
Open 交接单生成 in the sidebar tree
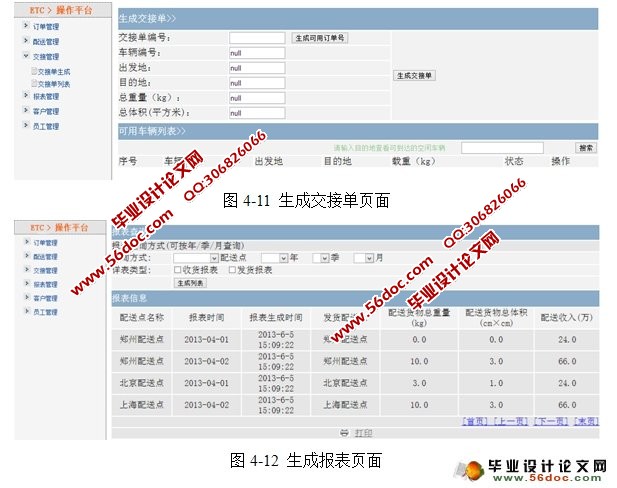[x=56, y=71]
